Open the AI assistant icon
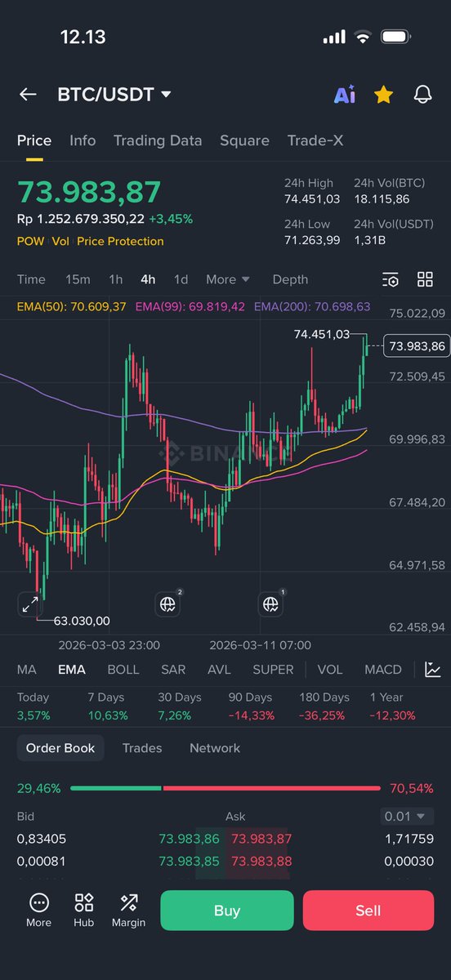Viewport: 451px width, 980px height. 344,95
